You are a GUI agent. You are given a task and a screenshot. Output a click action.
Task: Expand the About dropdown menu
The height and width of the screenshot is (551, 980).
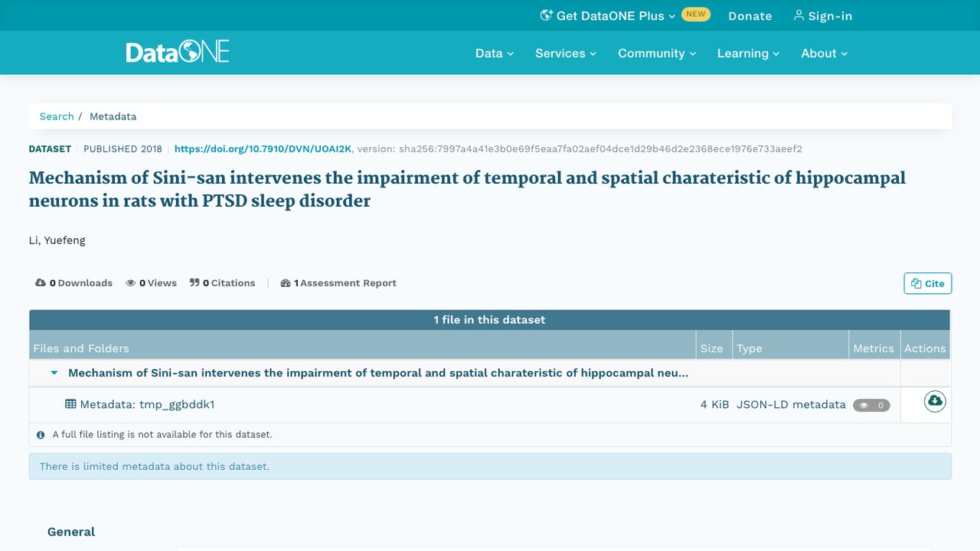coord(825,53)
